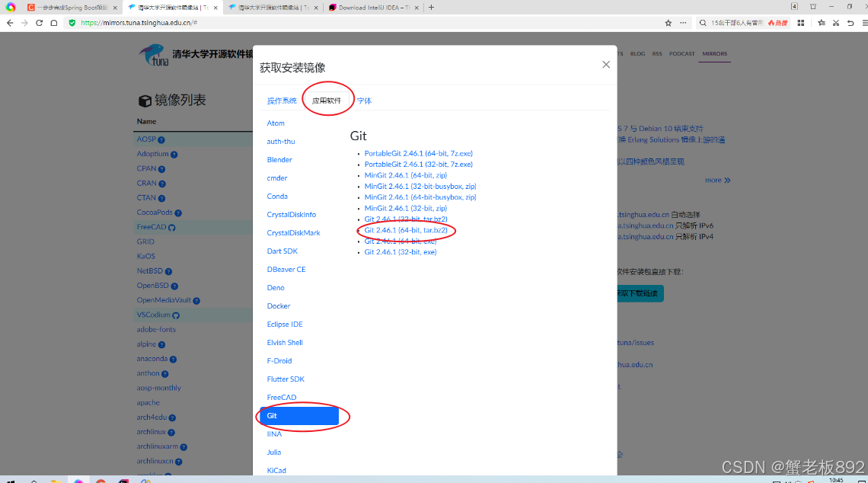The width and height of the screenshot is (868, 483).
Task: Download MinGit 2.46.1 64-bit-busybox zip
Action: [x=420, y=197]
